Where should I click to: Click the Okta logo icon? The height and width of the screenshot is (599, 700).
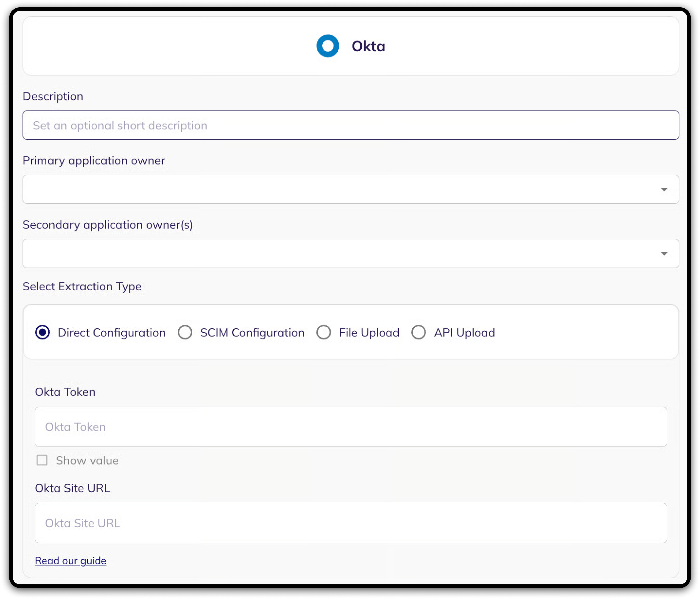pyautogui.click(x=327, y=46)
